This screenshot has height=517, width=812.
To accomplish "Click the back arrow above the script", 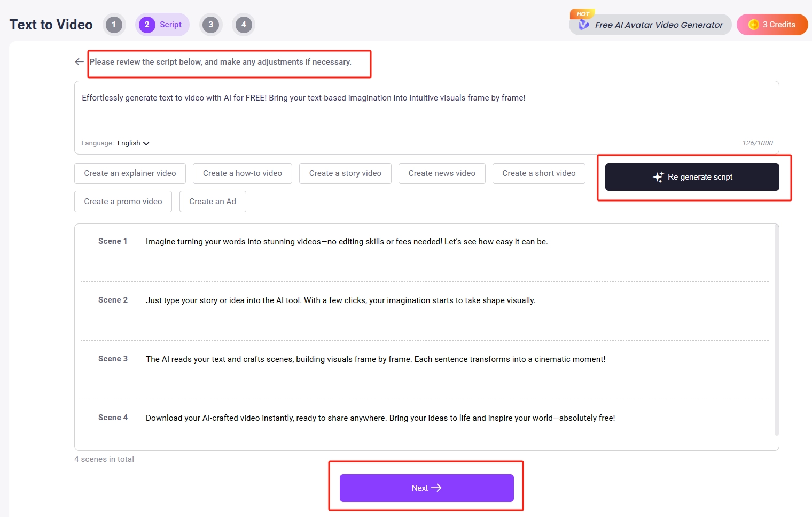I will tap(79, 61).
